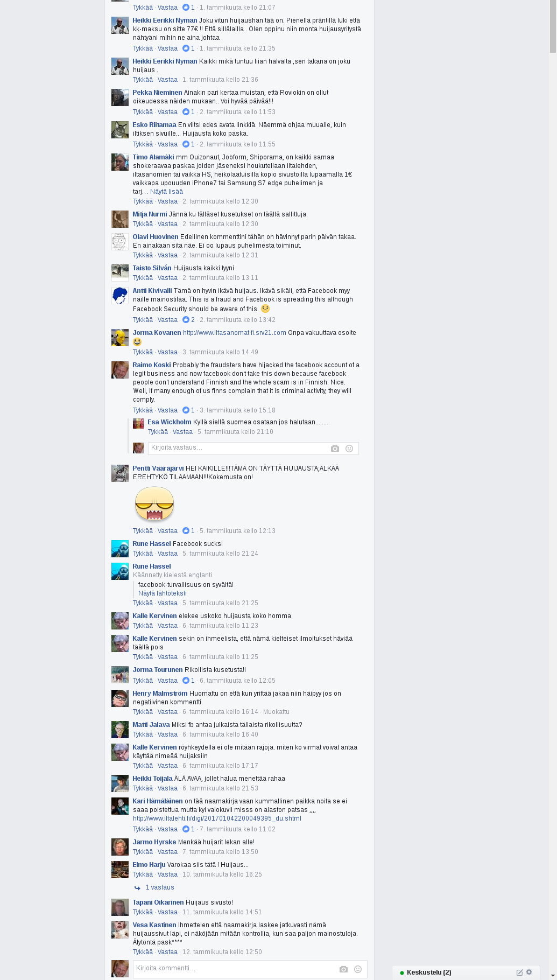Open the iltalehti.fi article link

[217, 818]
